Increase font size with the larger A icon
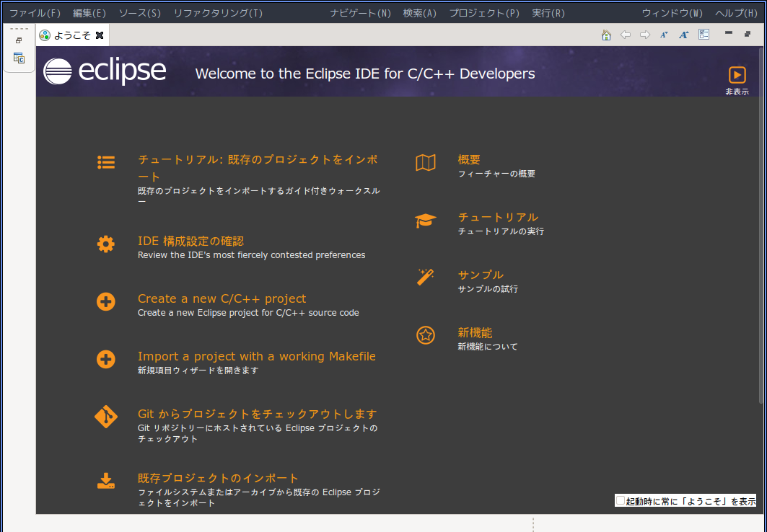The height and width of the screenshot is (532, 767). (684, 35)
